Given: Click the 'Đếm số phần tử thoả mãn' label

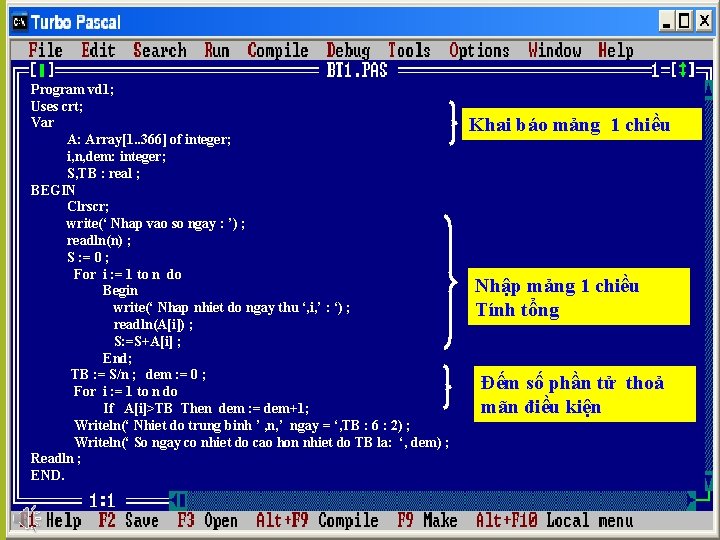Looking at the screenshot, I should pos(585,394).
